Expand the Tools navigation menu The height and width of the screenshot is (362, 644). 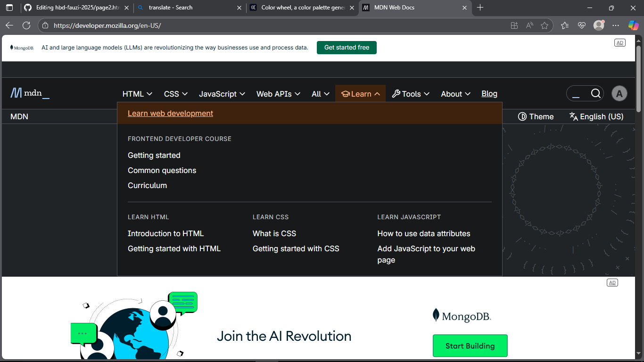click(411, 94)
